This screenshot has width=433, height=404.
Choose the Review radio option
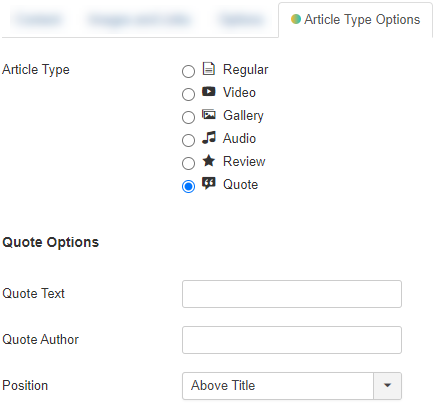188,163
